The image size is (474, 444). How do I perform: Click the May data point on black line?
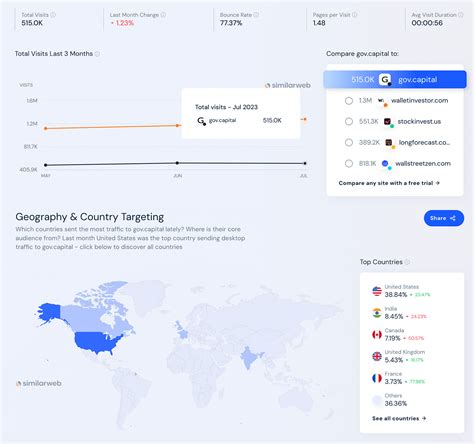pos(46,165)
